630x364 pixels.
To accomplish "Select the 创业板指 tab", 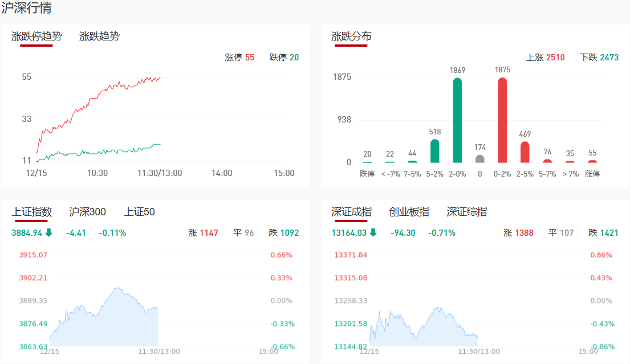I will [x=409, y=212].
